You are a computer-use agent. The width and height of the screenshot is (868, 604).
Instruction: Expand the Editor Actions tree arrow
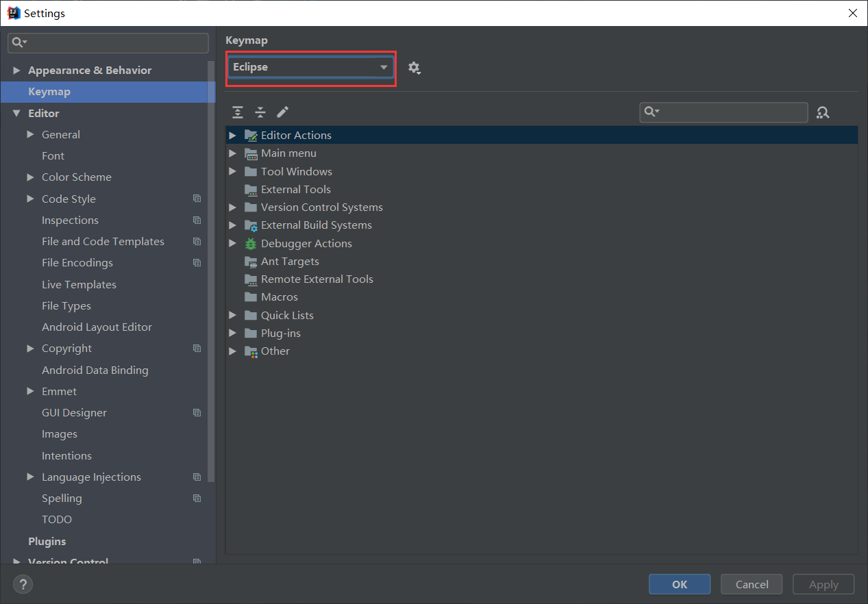click(233, 136)
